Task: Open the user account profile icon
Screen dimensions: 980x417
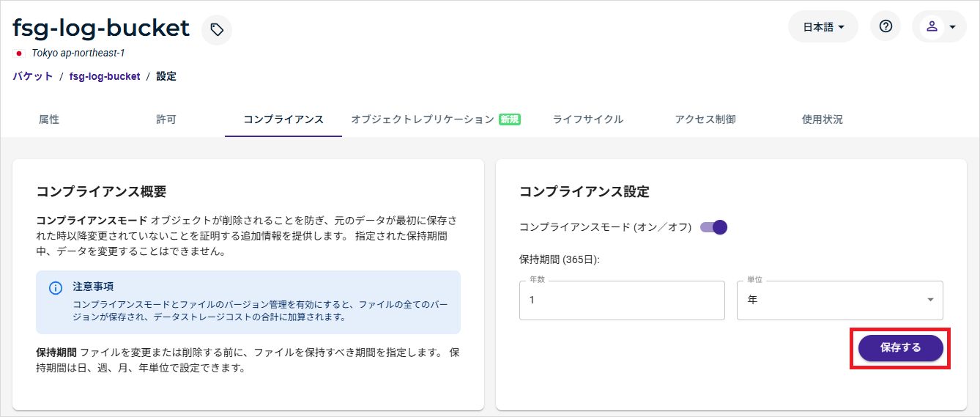Action: 932,26
